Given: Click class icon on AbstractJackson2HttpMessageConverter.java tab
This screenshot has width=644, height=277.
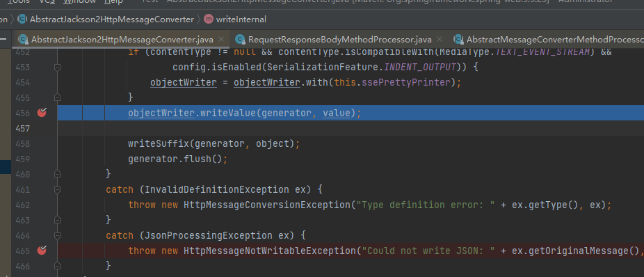Looking at the screenshot, I should point(24,40).
